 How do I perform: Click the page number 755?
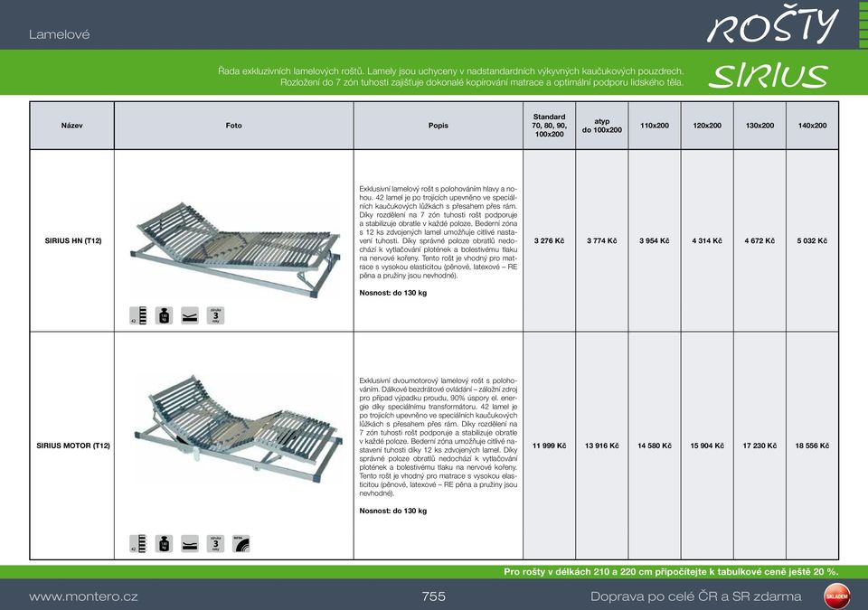433,596
